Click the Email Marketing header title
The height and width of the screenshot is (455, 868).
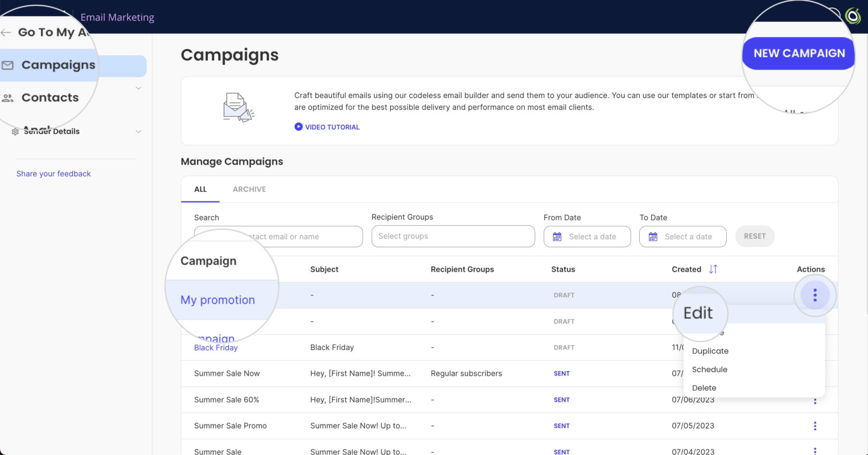117,17
